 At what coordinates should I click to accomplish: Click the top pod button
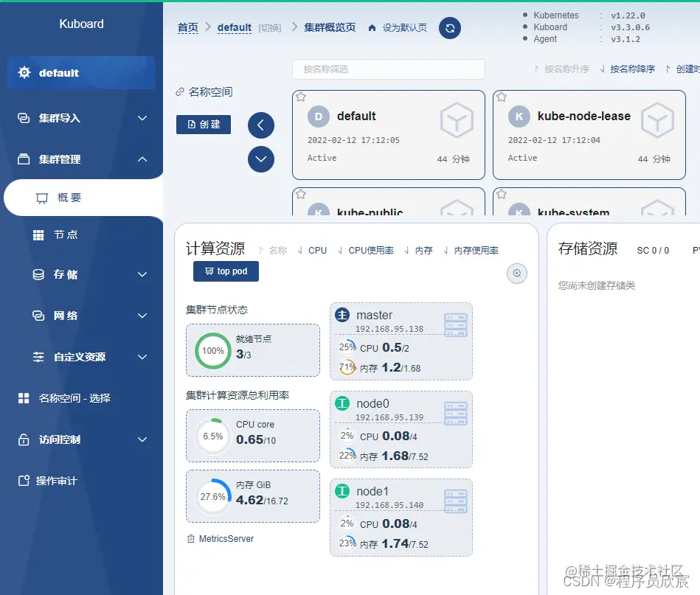point(226,271)
